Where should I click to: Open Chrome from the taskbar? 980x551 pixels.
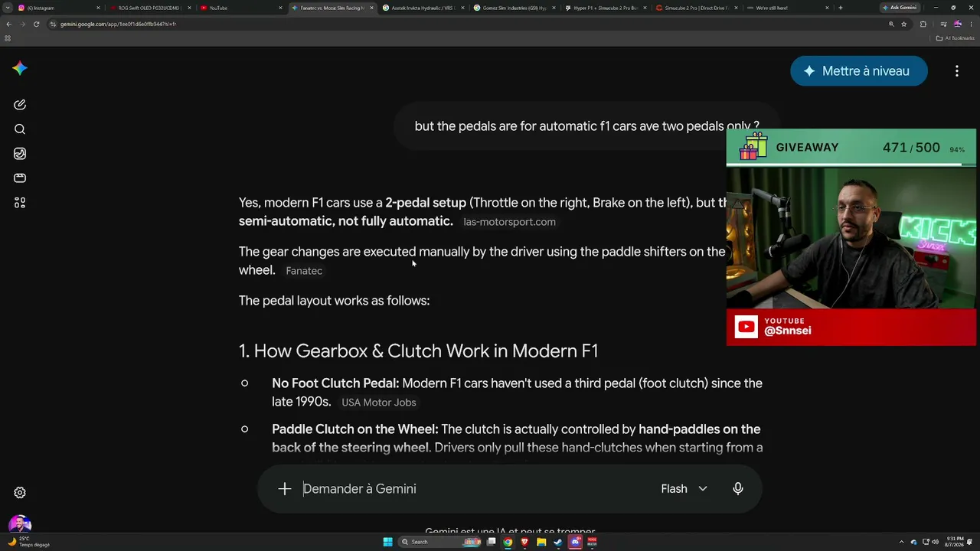(508, 542)
